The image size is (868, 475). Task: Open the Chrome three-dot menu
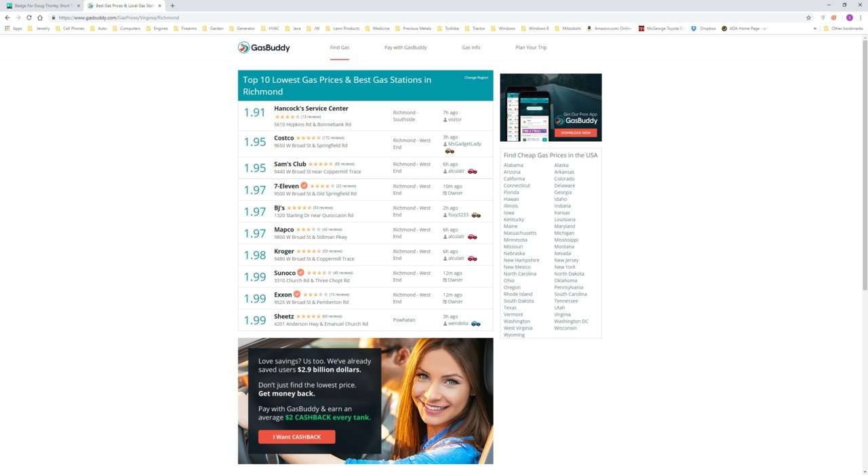861,18
